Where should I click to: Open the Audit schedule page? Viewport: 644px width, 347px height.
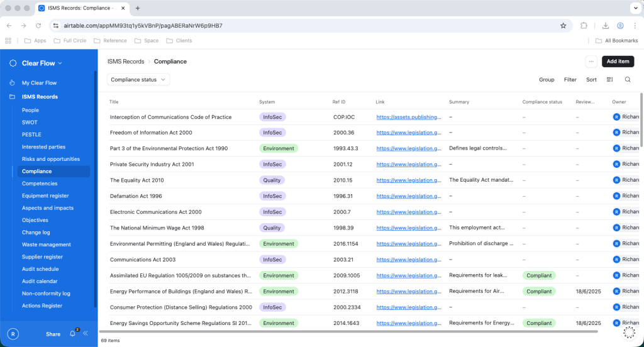[40, 269]
